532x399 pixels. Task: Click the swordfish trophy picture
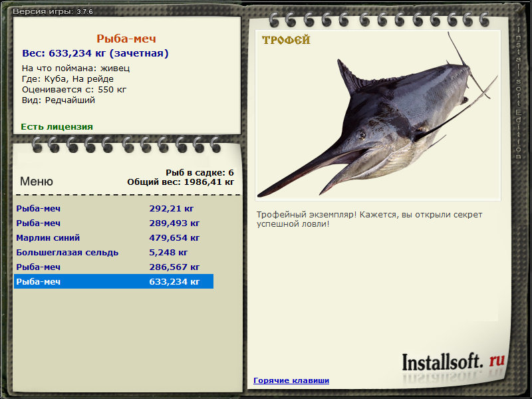point(378,115)
